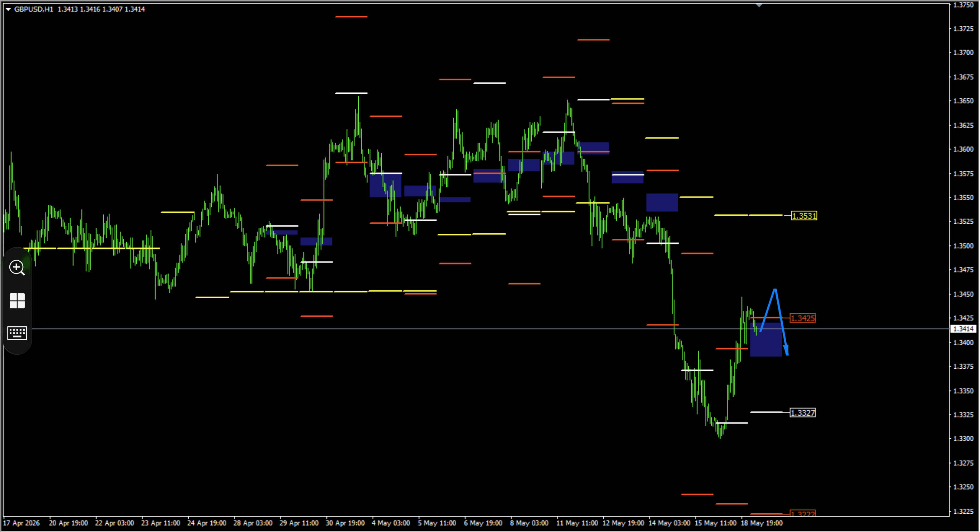Open the four-tile windows layout icon

point(17,301)
